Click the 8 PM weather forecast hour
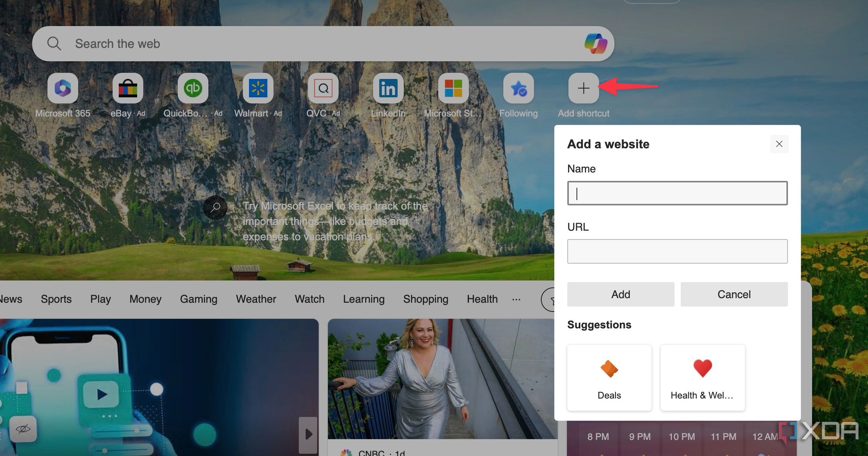Image resolution: width=868 pixels, height=456 pixels. [598, 436]
